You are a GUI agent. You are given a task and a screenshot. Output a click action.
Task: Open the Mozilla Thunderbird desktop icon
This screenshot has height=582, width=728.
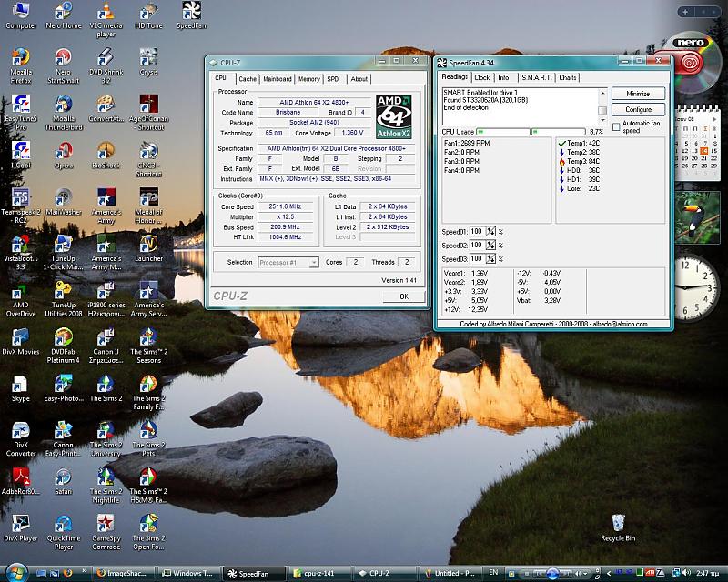click(64, 113)
